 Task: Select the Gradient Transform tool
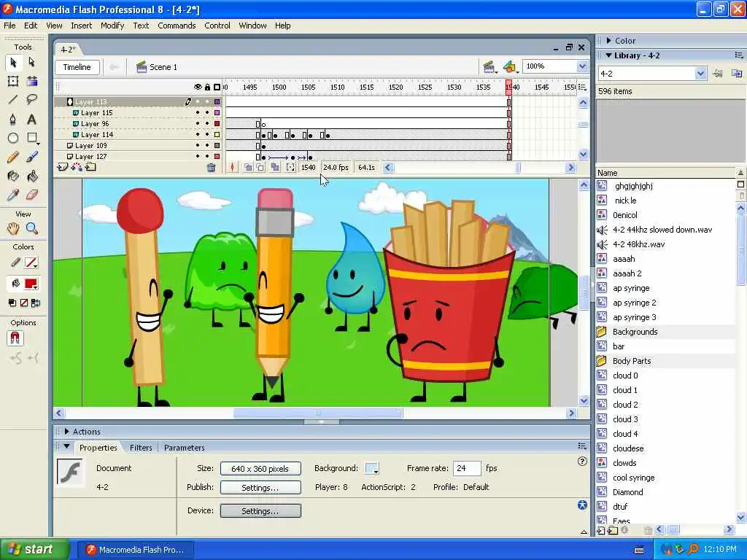pyautogui.click(x=32, y=81)
